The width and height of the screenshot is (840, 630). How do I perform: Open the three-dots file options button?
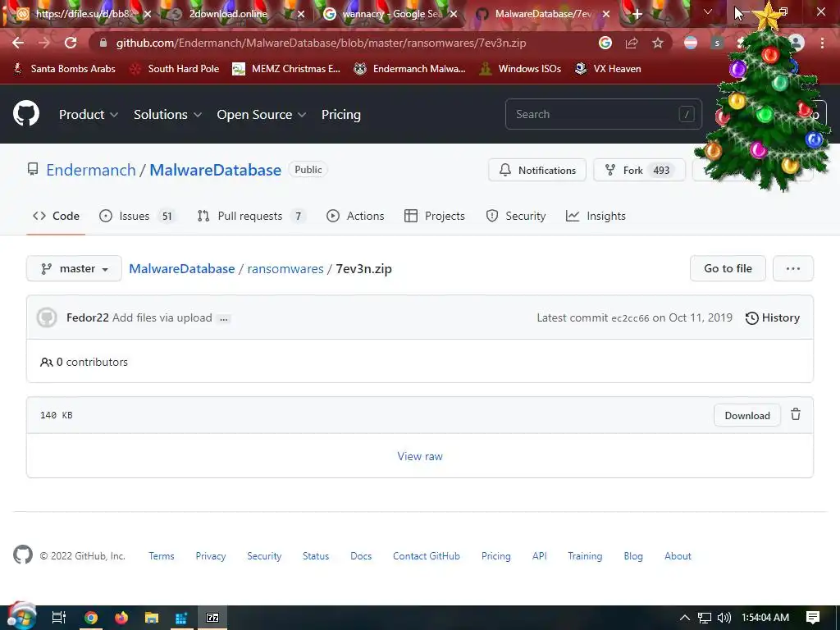pyautogui.click(x=793, y=268)
